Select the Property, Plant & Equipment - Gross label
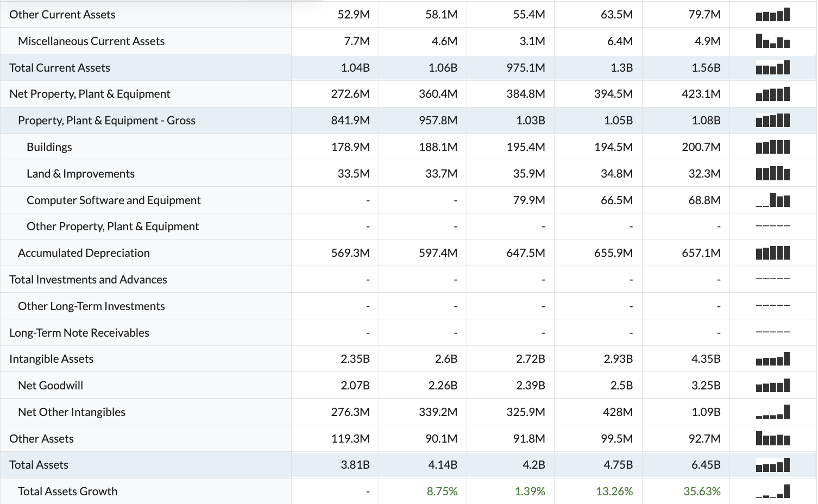The width and height of the screenshot is (818, 504). 106,121
